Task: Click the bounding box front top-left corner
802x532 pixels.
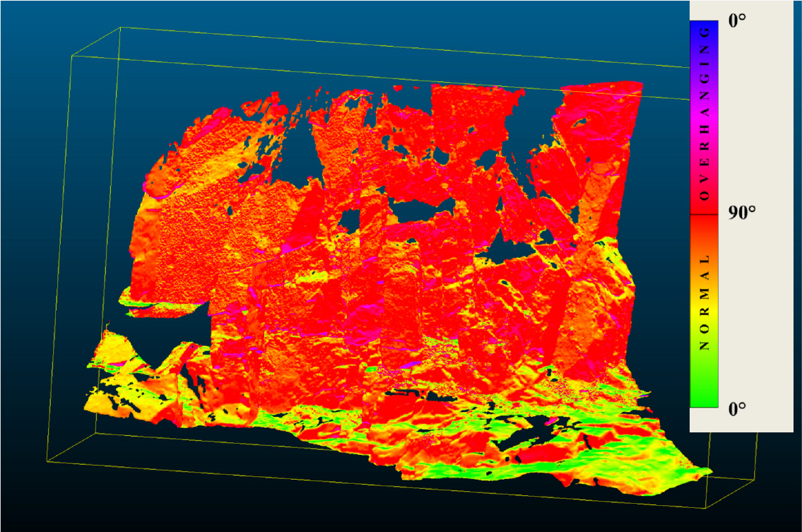Action: coord(71,57)
